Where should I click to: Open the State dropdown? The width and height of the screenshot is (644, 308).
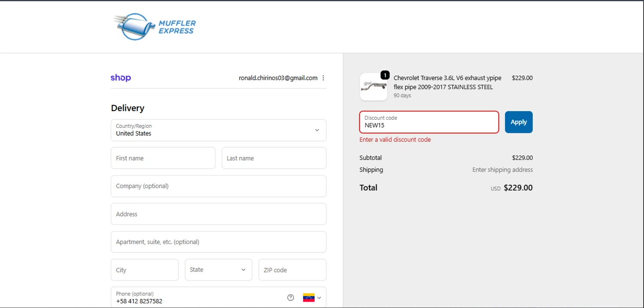point(219,270)
